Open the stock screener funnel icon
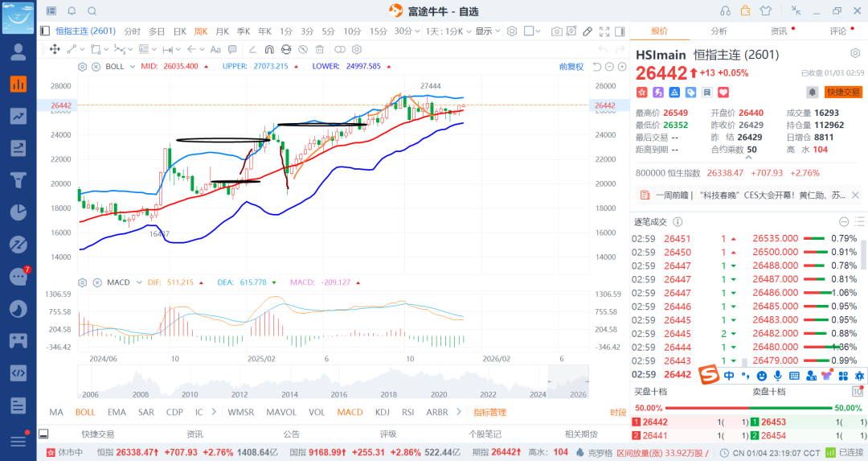Viewport: 868px width, 461px height. (x=18, y=180)
